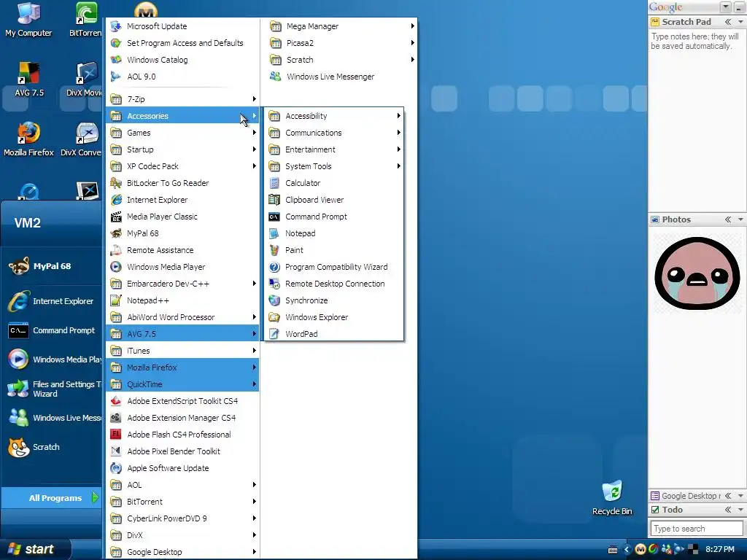This screenshot has height=560, width=747.
Task: Expand the Accessibility submenu
Action: pyautogui.click(x=333, y=116)
